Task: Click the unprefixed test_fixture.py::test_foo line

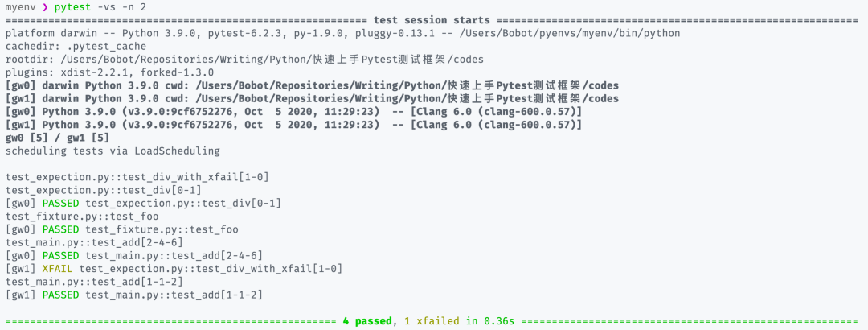Action: 82,216
